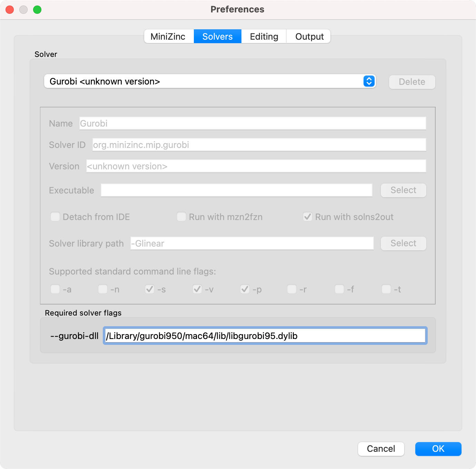Click the Delete solver button
This screenshot has width=476, height=469.
(412, 82)
